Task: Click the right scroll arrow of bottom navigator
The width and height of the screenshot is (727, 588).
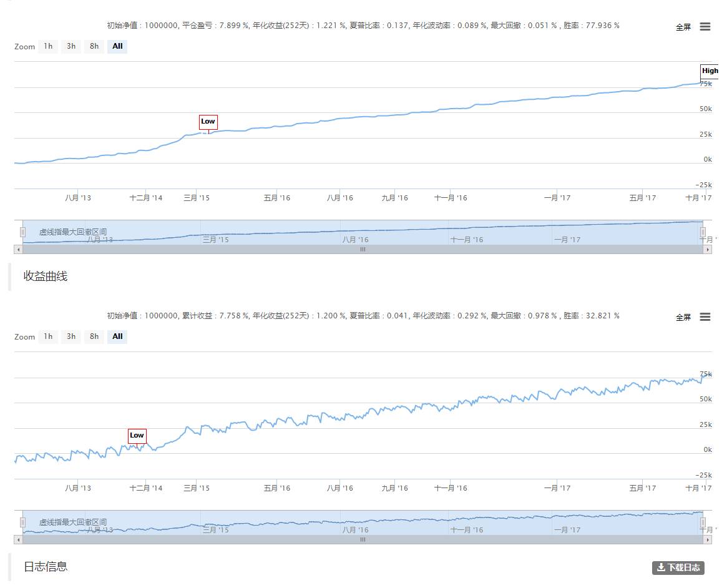Action: [707, 540]
